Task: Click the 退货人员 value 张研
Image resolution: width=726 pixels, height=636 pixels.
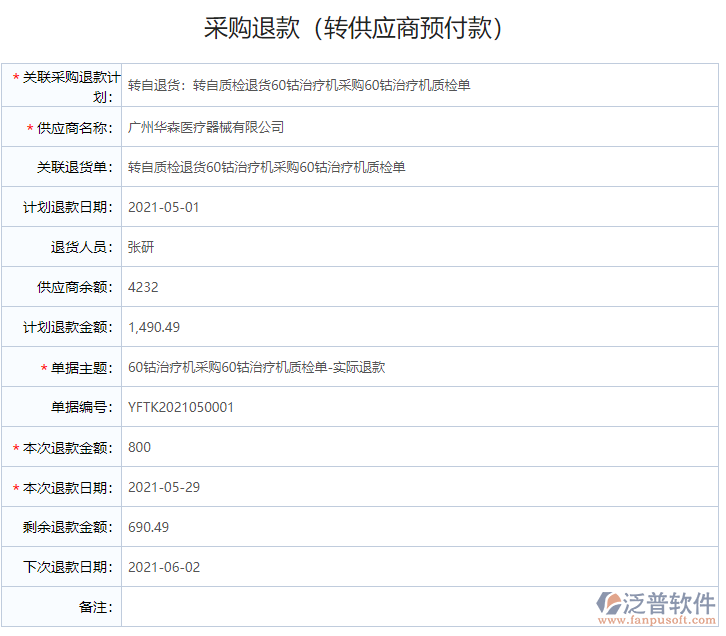Action: pyautogui.click(x=141, y=247)
